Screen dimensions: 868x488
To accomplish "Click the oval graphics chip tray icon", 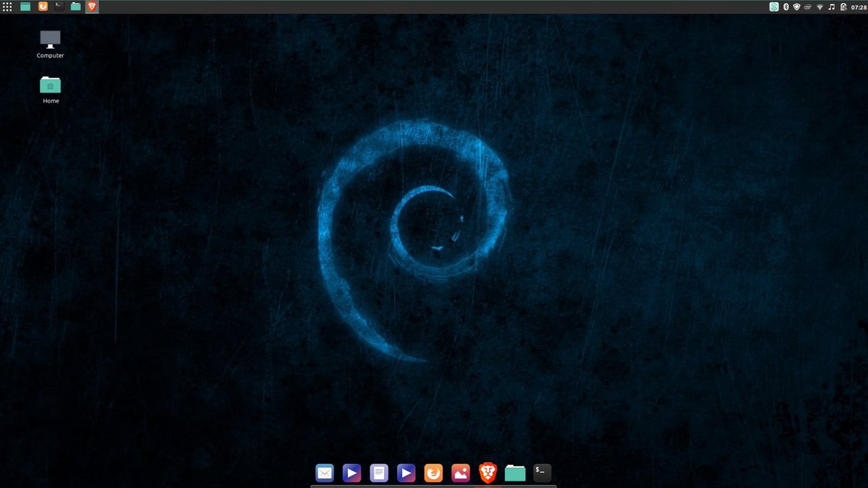I will [x=808, y=7].
